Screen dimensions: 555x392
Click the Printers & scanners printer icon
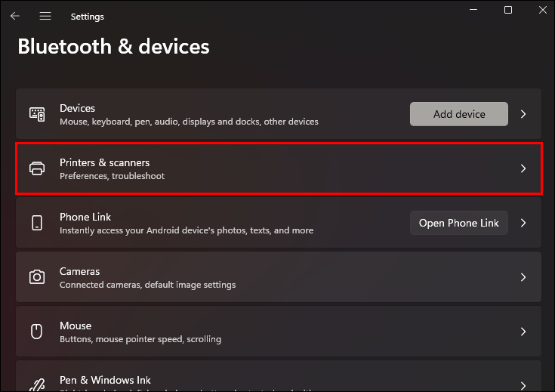pyautogui.click(x=37, y=168)
